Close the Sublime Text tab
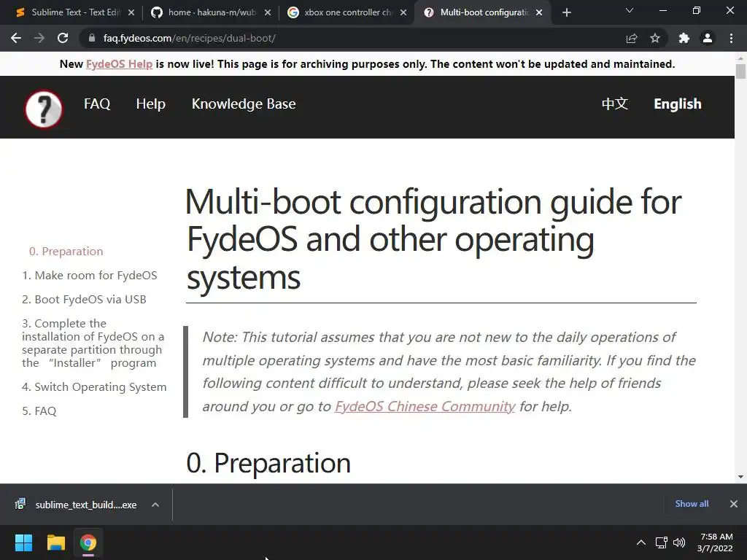 pos(131,12)
